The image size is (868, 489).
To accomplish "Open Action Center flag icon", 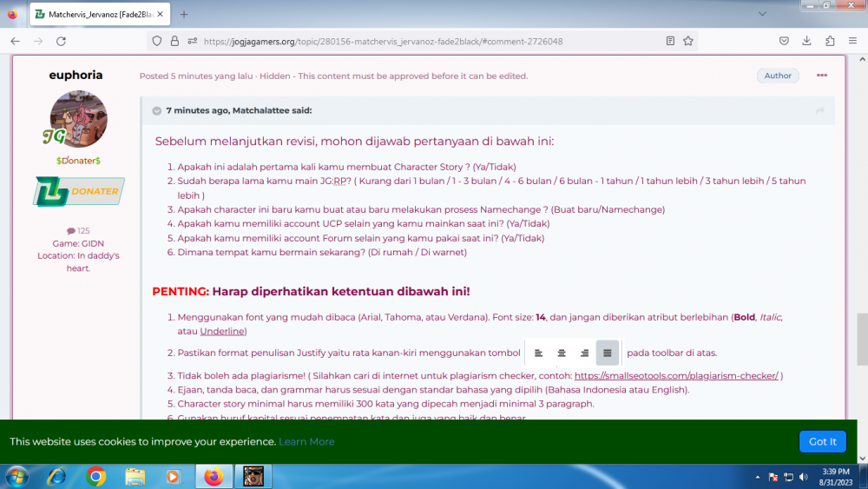I will point(773,477).
